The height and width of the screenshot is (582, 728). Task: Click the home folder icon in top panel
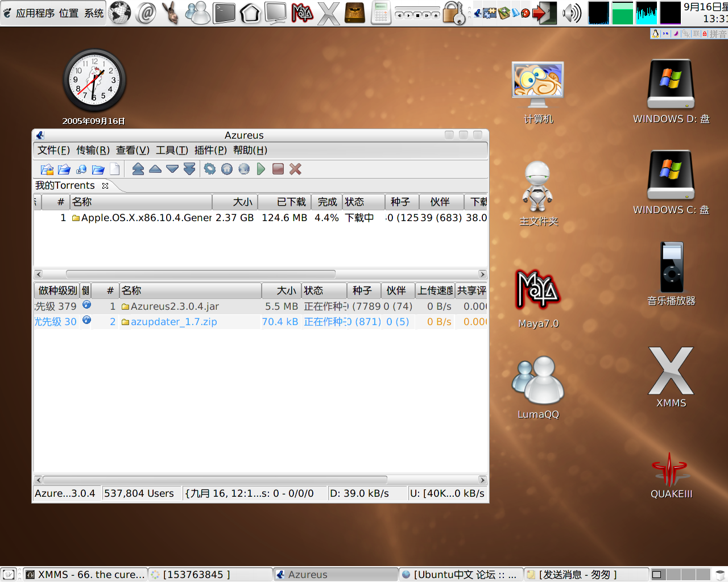coord(250,13)
